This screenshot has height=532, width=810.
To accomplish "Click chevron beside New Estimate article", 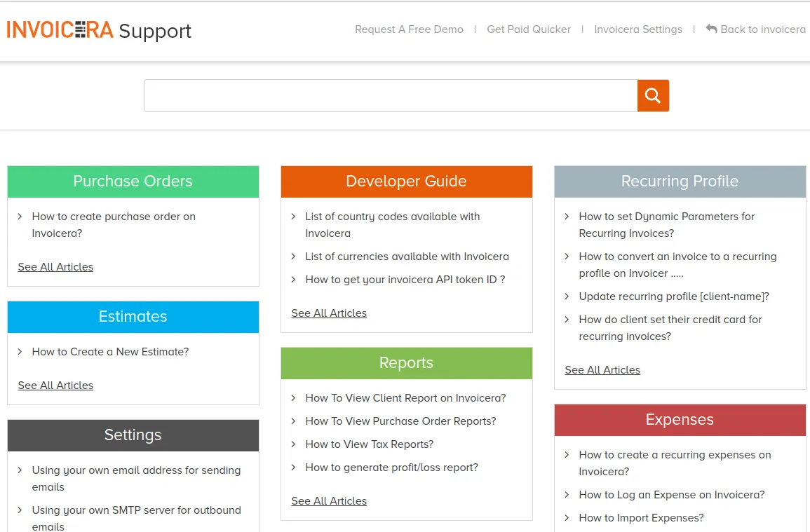I will (x=20, y=352).
